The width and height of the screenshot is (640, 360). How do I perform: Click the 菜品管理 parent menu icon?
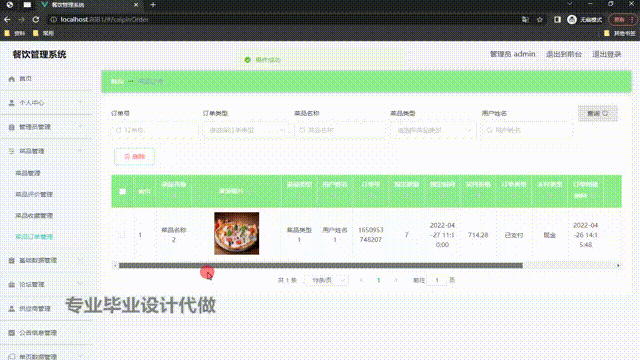pyautogui.click(x=11, y=151)
